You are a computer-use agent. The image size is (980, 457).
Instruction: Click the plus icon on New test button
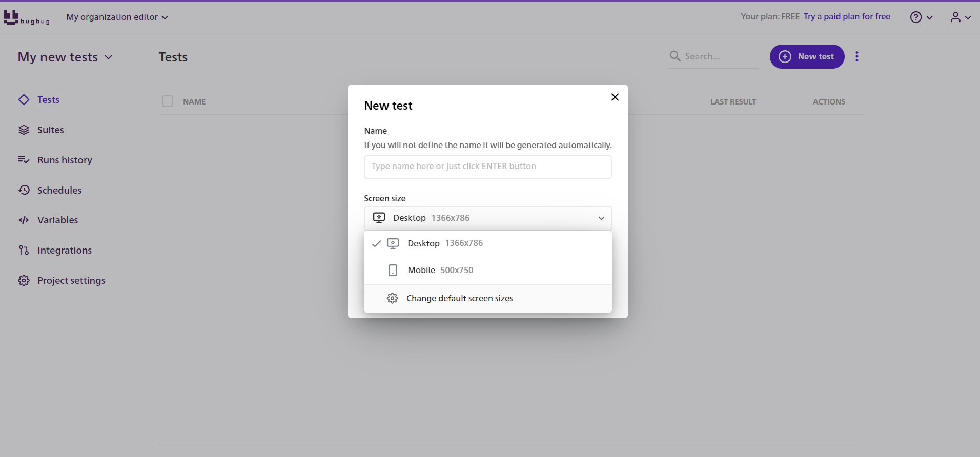785,56
